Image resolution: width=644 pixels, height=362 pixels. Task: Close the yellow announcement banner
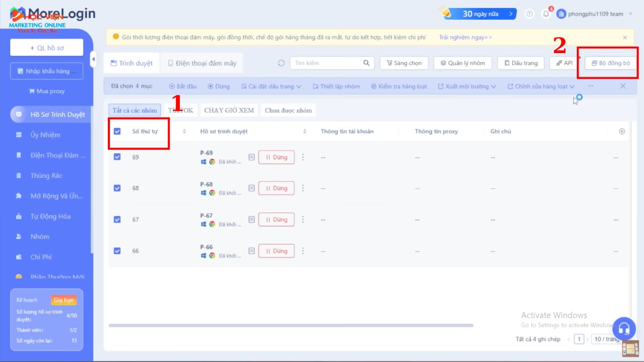(625, 38)
